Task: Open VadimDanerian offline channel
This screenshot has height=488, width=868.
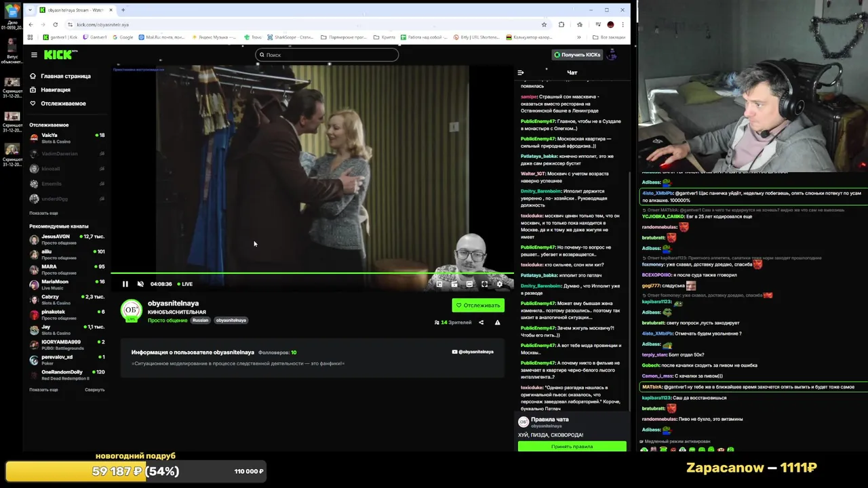Action: point(67,154)
